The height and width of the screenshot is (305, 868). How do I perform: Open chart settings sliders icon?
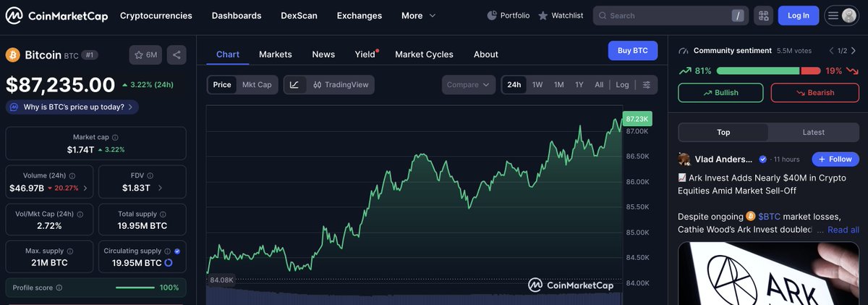647,85
